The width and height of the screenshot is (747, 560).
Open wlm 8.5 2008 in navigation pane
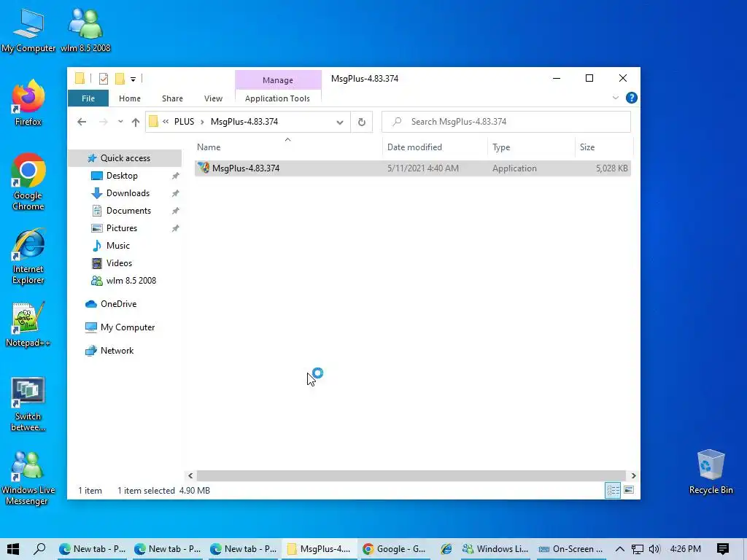pyautogui.click(x=131, y=281)
